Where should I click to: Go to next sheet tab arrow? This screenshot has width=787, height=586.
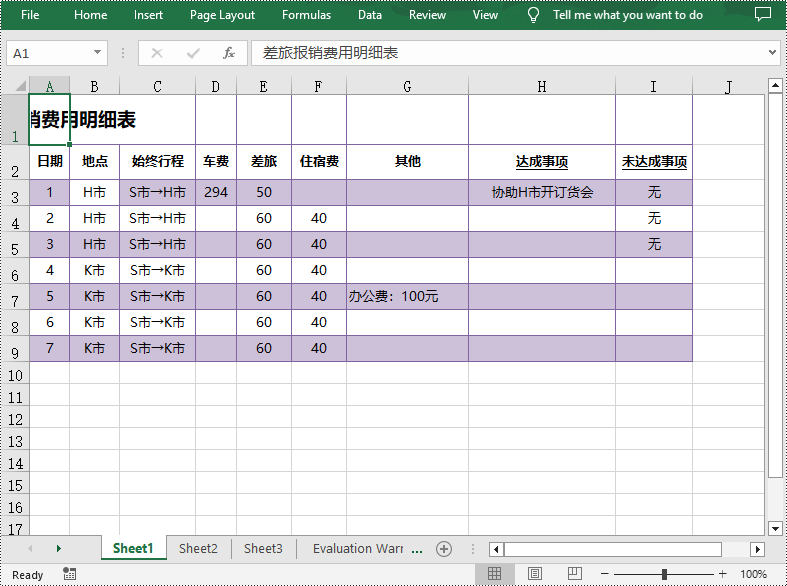(x=59, y=548)
